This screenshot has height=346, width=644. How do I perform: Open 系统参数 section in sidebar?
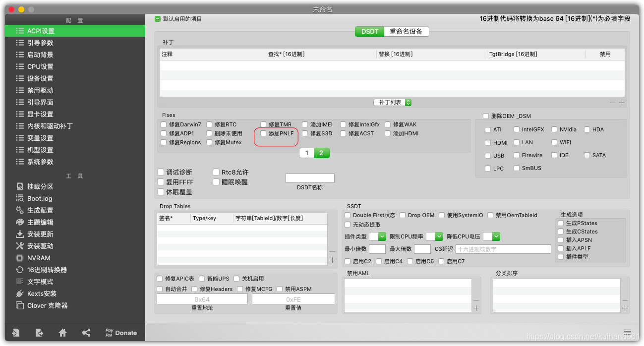pyautogui.click(x=75, y=162)
